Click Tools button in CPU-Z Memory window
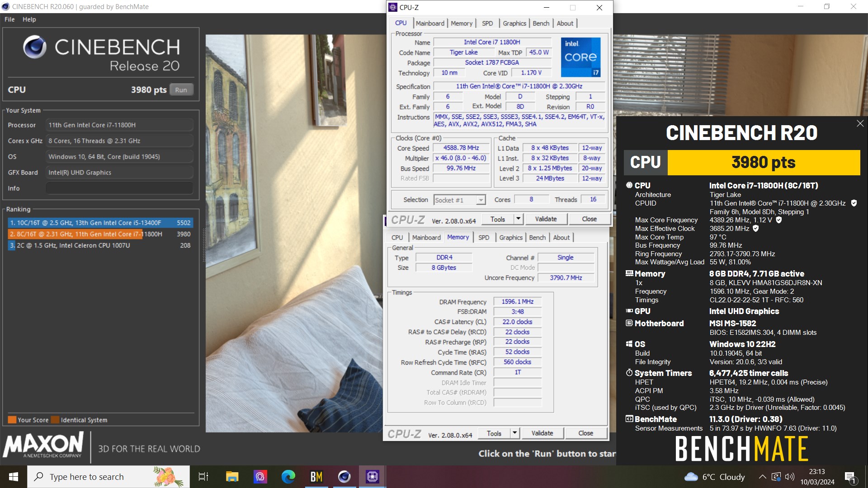This screenshot has height=488, width=868. coord(494,433)
